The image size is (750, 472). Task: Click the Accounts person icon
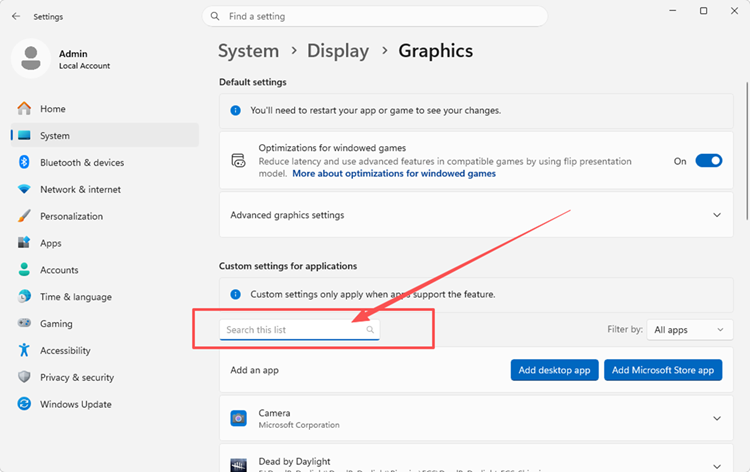pos(24,270)
